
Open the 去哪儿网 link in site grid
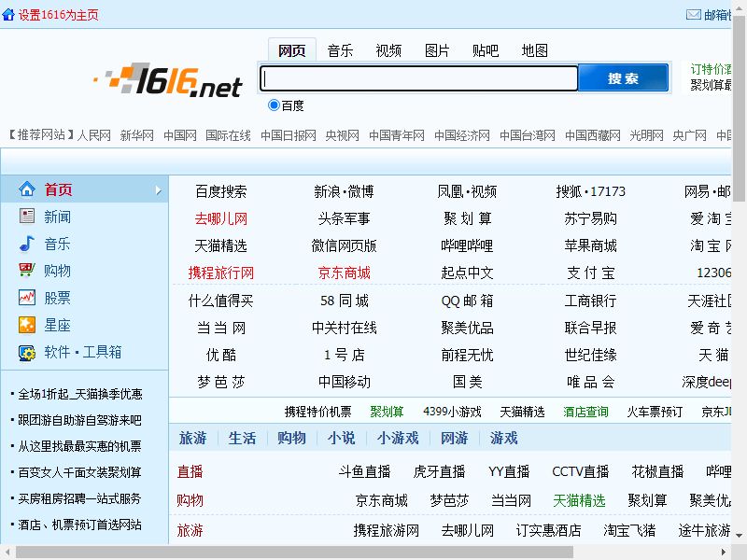(x=221, y=218)
